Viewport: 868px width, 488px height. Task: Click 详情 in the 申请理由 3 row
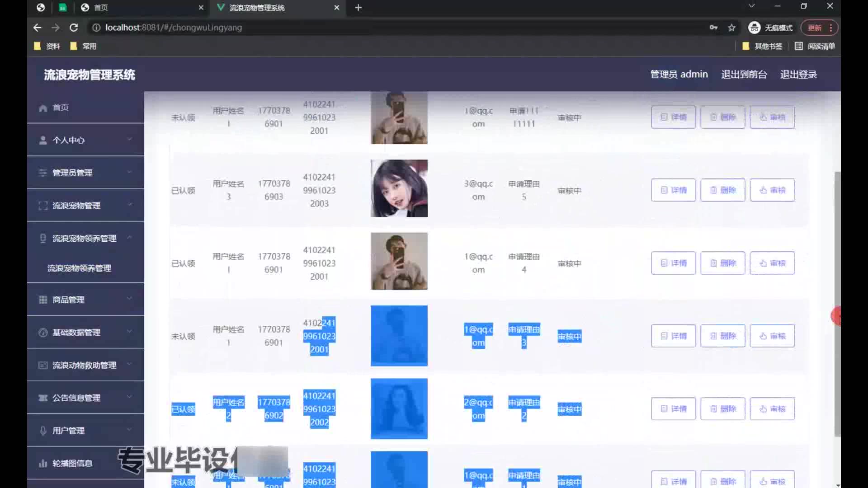point(673,336)
